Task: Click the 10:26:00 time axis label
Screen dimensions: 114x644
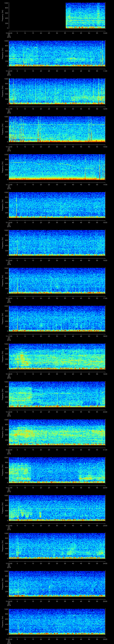Action: click(105, 639)
